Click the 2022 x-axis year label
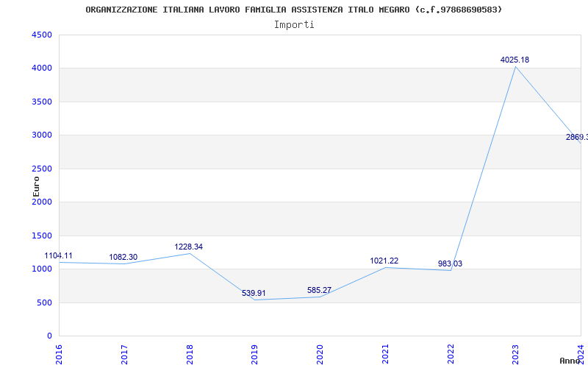This screenshot has height=368, width=588. tap(450, 353)
